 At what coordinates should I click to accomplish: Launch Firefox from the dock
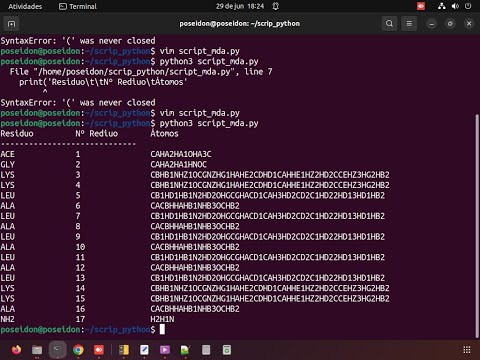coord(16,350)
